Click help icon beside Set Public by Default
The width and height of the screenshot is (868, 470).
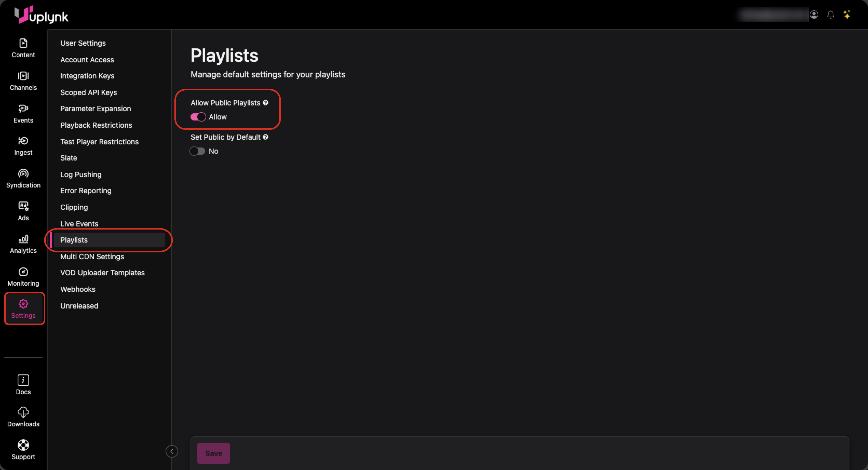click(x=266, y=137)
